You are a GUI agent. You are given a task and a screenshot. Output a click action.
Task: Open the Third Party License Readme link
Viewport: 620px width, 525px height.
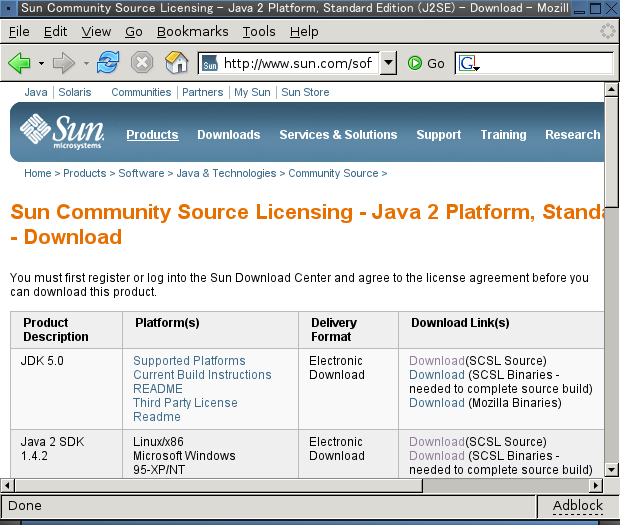tap(185, 410)
